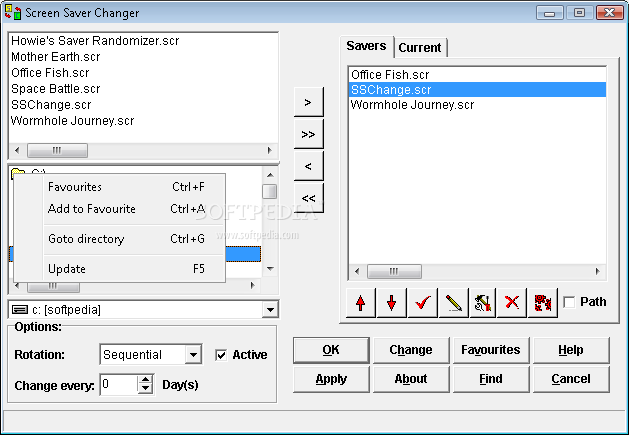Minimize the Screen Saver Changer window

549,12
